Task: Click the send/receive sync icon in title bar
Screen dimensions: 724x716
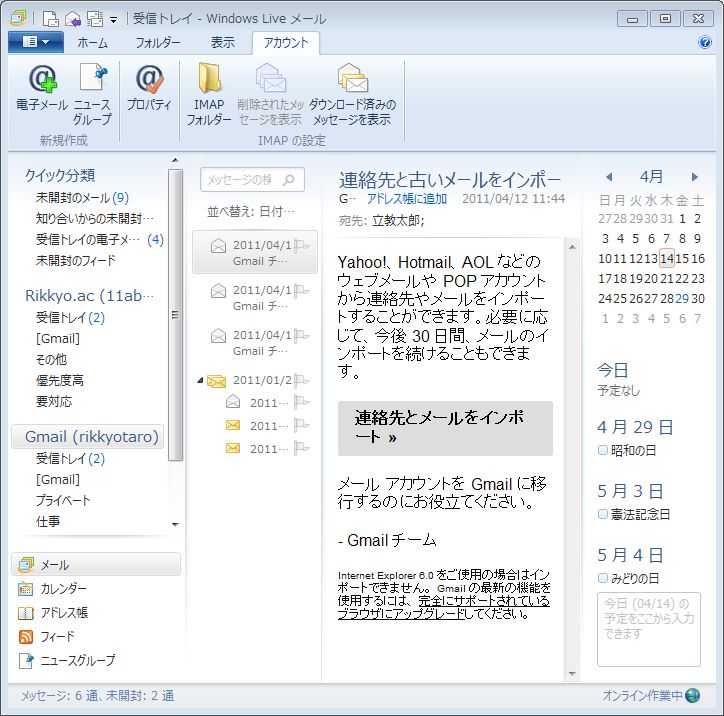Action: click(x=95, y=19)
